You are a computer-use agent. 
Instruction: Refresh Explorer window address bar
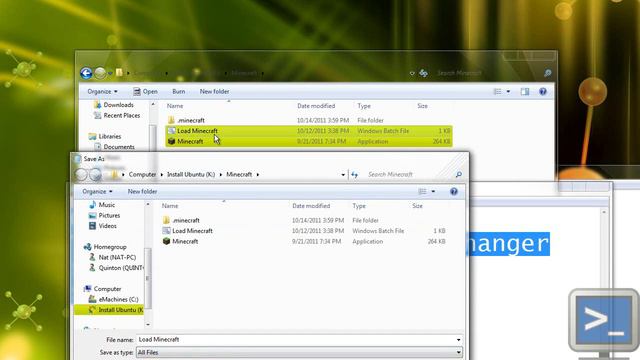423,73
